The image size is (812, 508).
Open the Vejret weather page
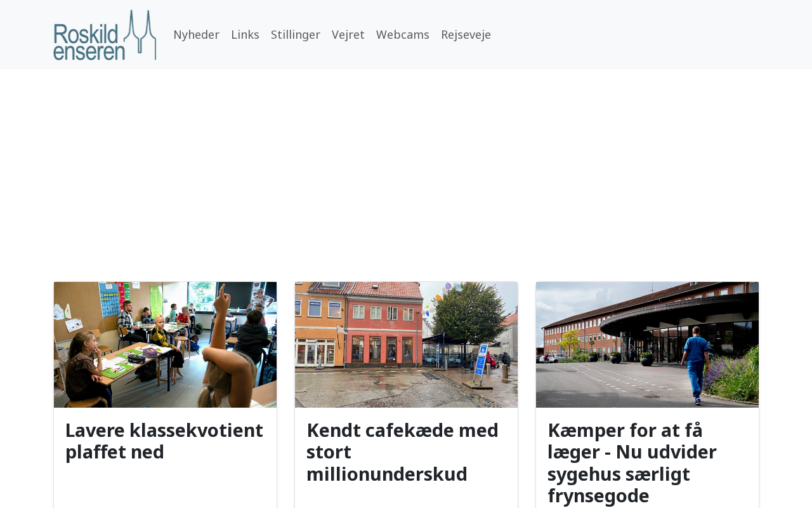pyautogui.click(x=348, y=34)
